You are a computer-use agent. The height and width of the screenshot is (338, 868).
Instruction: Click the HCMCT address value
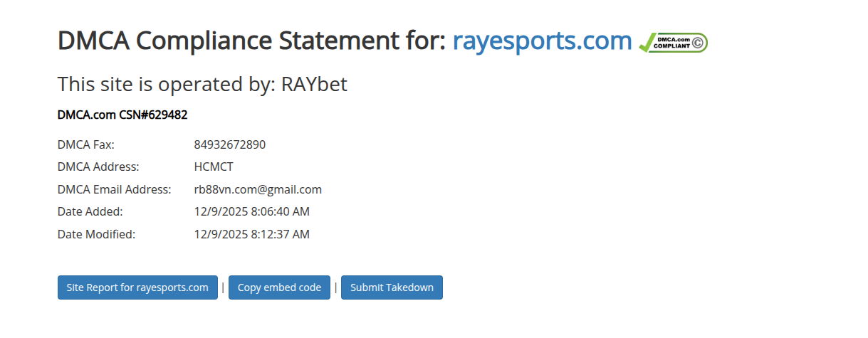214,167
